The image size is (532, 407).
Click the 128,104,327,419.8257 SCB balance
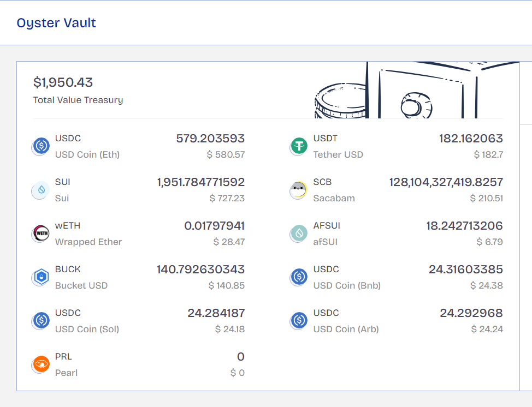pos(446,182)
